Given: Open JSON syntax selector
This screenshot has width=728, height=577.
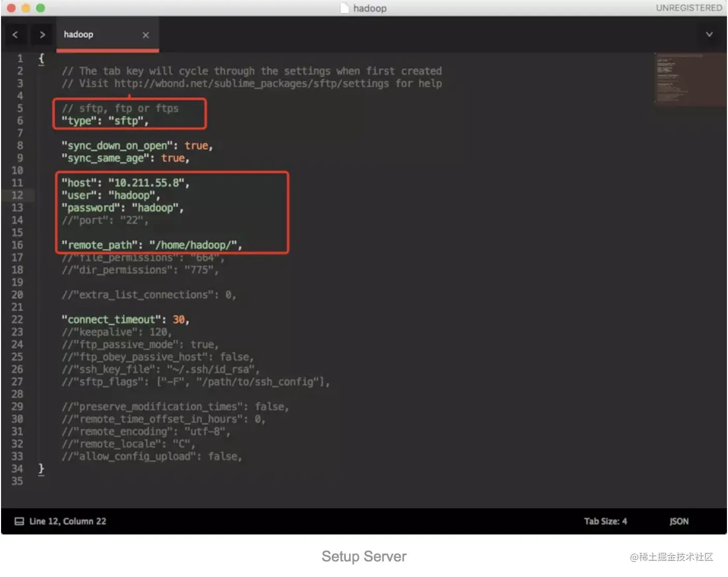Looking at the screenshot, I should [679, 521].
